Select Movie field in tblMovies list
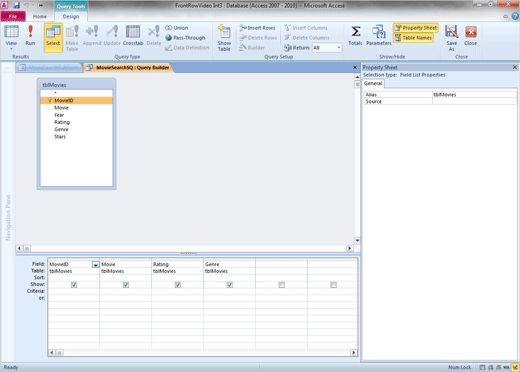This screenshot has height=372, width=520. [76, 108]
